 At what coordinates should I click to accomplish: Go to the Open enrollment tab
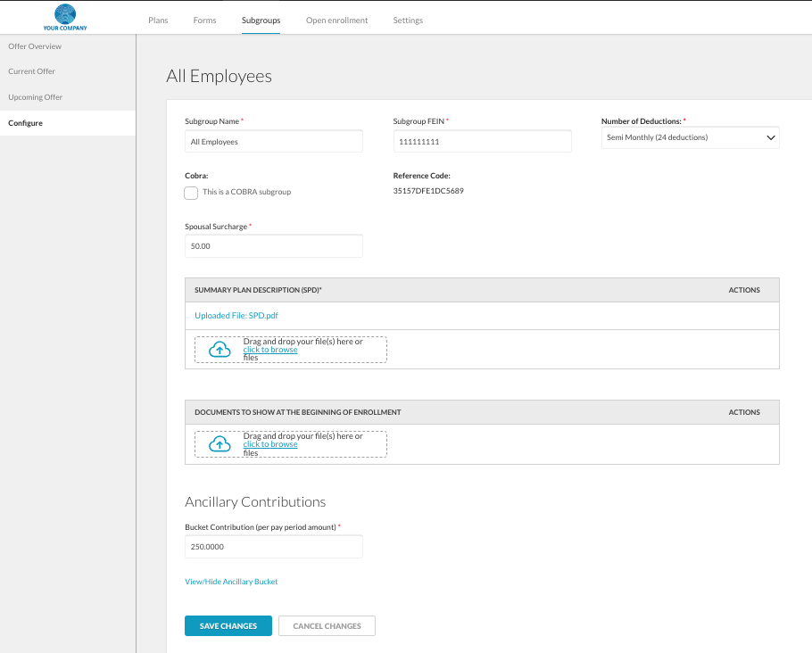tap(336, 21)
